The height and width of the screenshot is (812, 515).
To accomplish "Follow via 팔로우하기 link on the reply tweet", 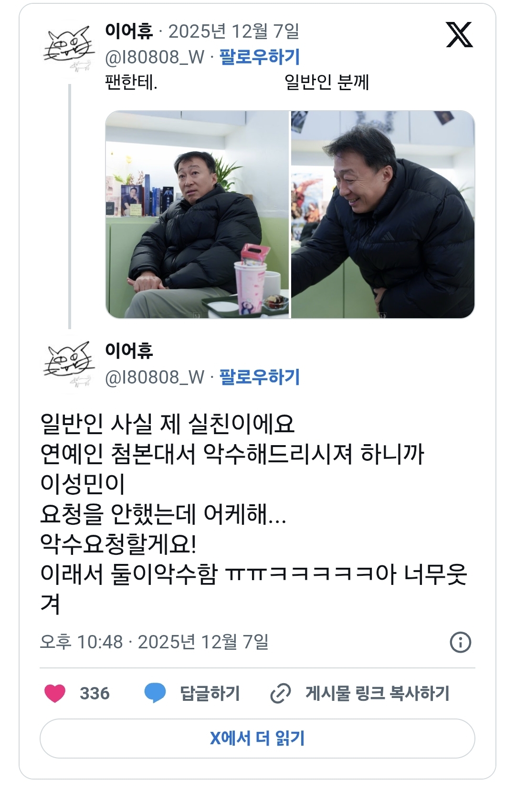I will (x=260, y=377).
